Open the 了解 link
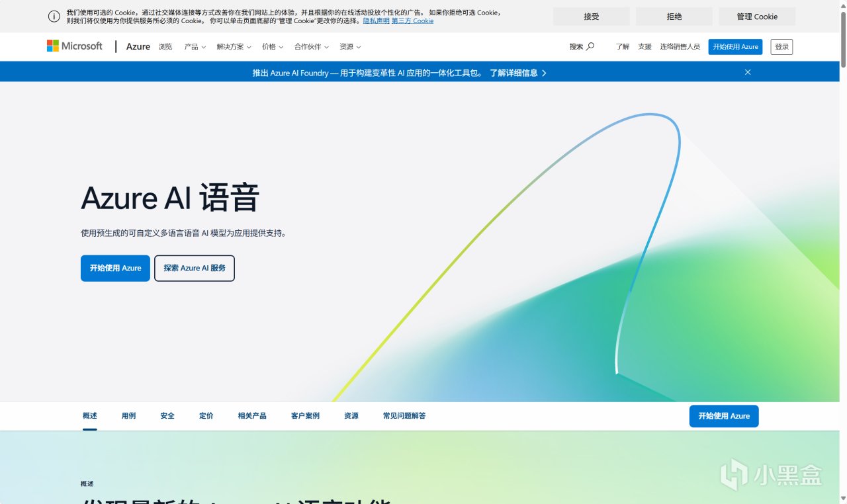Image resolution: width=847 pixels, height=504 pixels. pos(623,46)
